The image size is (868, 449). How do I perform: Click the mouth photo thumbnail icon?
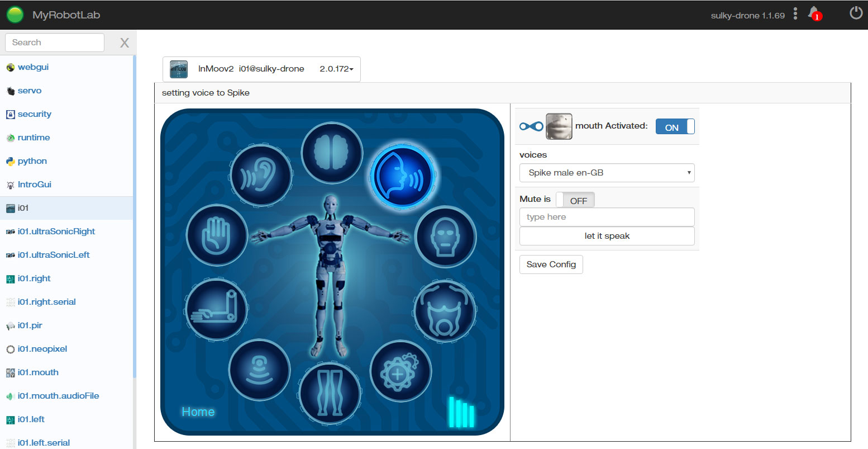click(x=559, y=126)
